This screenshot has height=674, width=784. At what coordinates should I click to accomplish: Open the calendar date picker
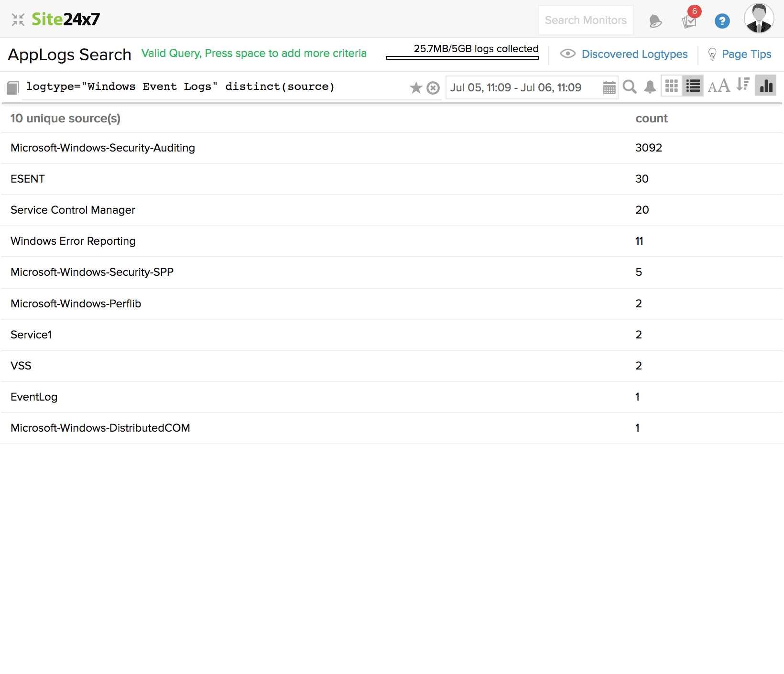coord(609,87)
